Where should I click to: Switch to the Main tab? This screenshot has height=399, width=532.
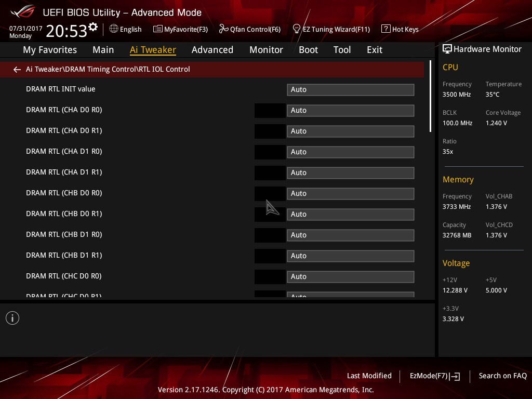click(x=103, y=50)
